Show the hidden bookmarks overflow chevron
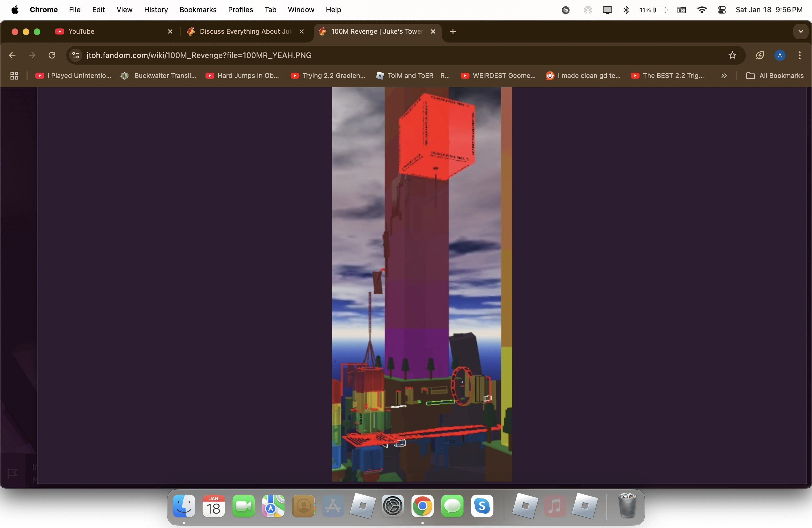Screen dimensions: 812x528 (724, 76)
